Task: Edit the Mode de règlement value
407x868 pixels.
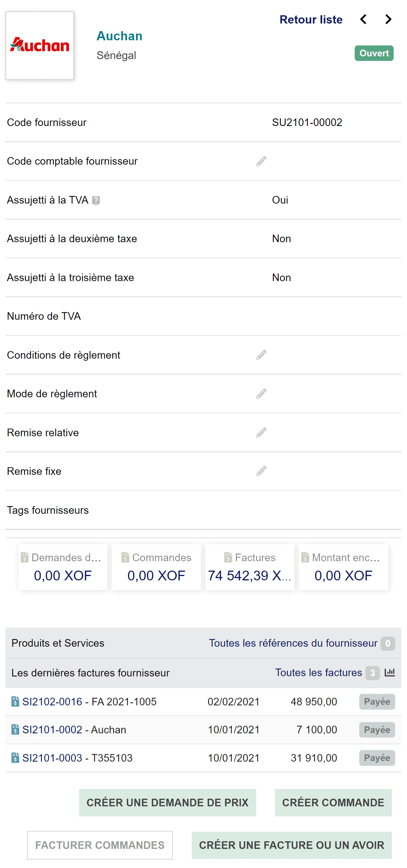Action: (x=261, y=394)
